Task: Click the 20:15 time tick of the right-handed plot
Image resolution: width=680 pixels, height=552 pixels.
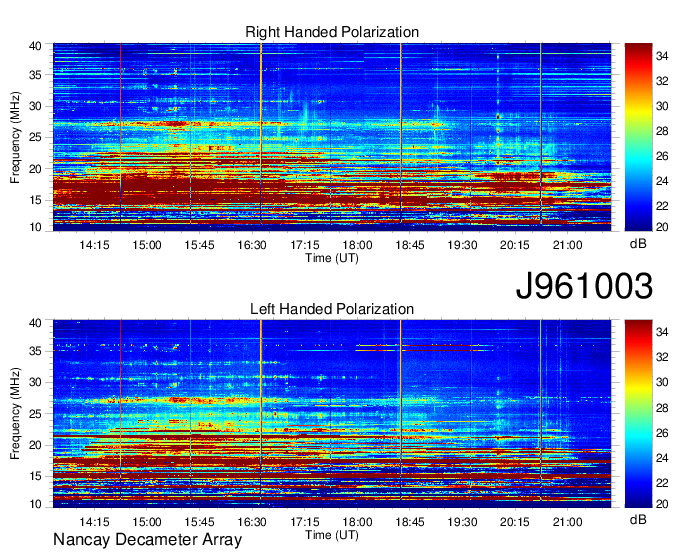Action: tap(515, 245)
